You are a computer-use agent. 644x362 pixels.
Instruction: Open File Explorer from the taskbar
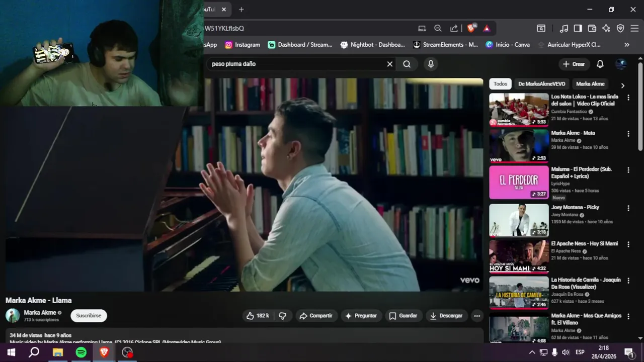click(x=58, y=352)
